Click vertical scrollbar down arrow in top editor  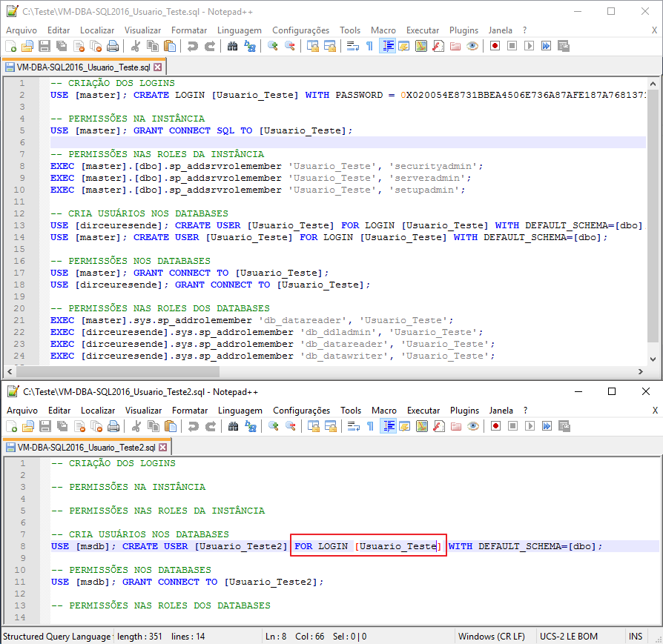(653, 359)
